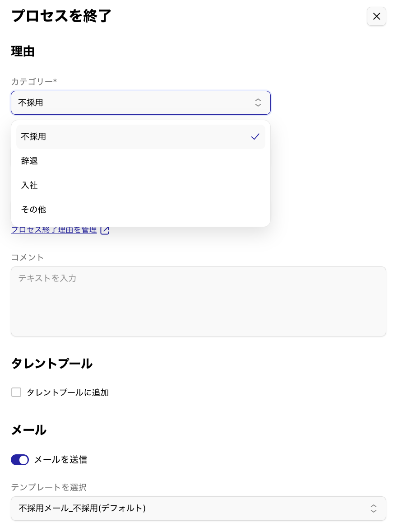This screenshot has height=532, width=398.
Task: Click the external-link icon beside プロセス終了理由を管理
Action: coord(105,230)
